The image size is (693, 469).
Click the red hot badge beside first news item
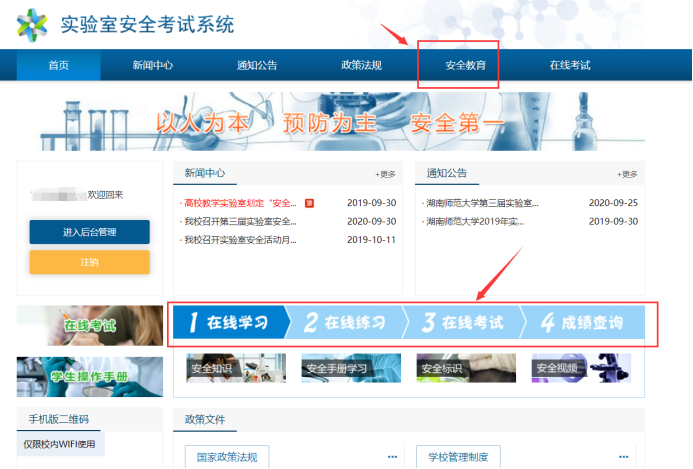[309, 203]
